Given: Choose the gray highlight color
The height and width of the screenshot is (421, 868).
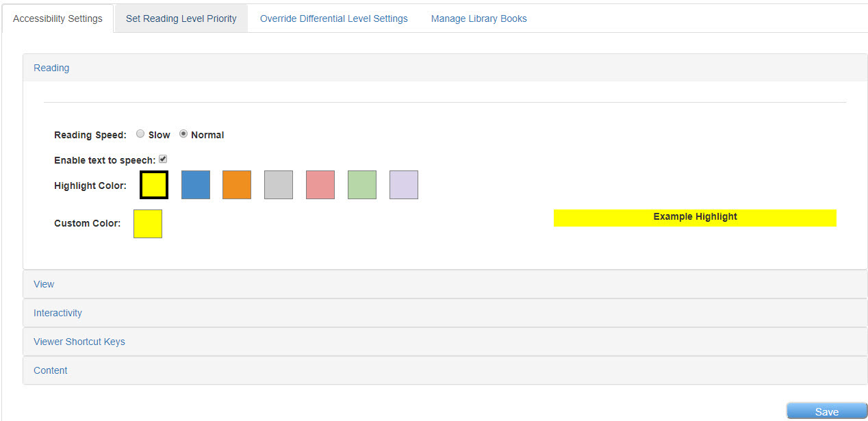Looking at the screenshot, I should (x=279, y=185).
